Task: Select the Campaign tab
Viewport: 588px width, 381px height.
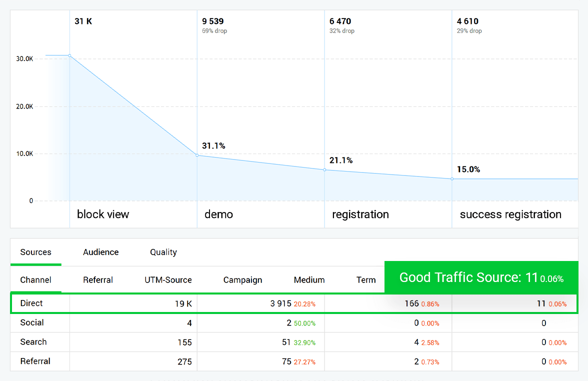Action: (242, 280)
